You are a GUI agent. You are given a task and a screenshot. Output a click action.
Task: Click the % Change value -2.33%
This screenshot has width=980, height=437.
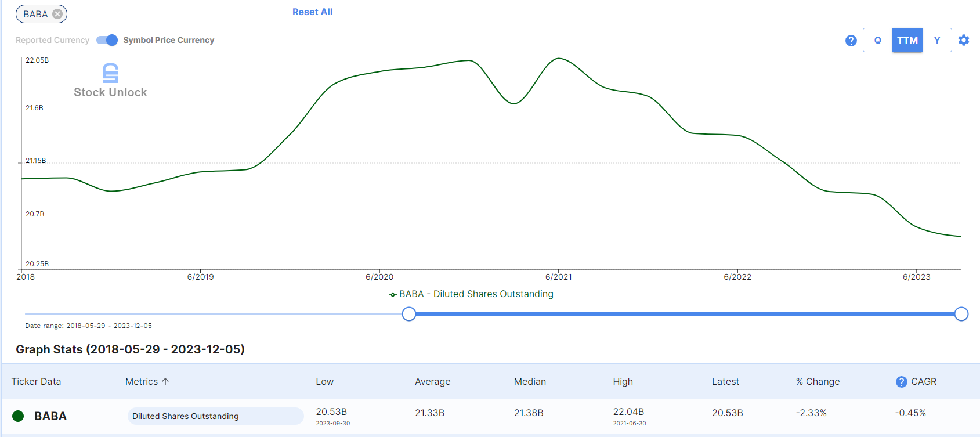811,413
